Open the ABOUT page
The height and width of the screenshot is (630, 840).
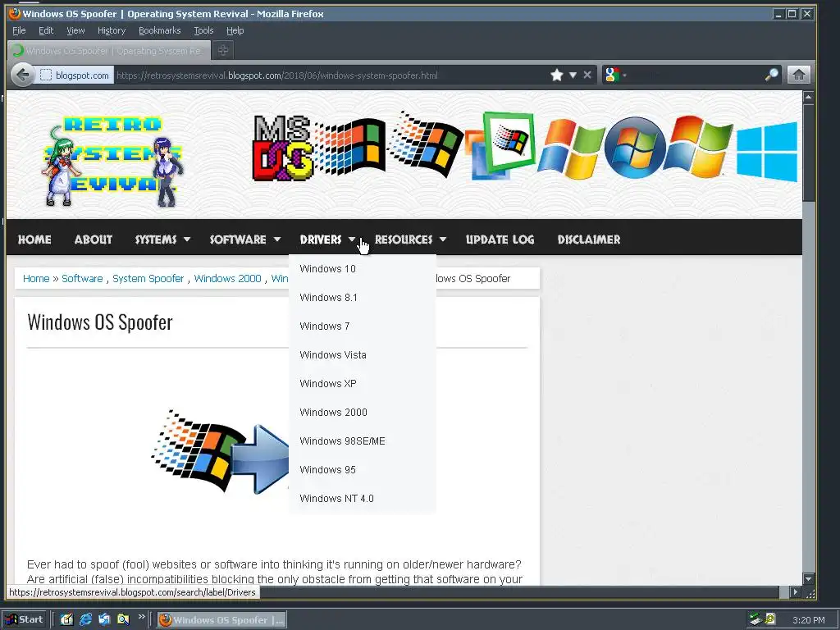[94, 240]
